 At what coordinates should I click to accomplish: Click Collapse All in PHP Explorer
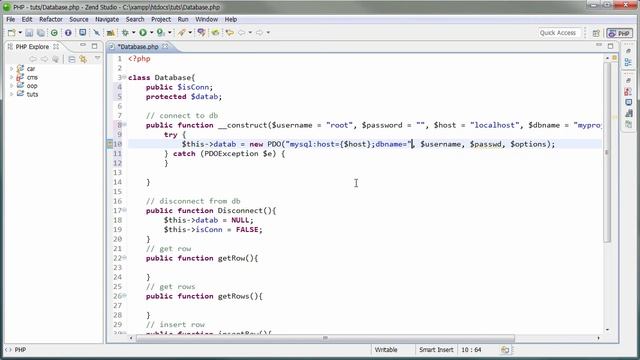(x=72, y=60)
